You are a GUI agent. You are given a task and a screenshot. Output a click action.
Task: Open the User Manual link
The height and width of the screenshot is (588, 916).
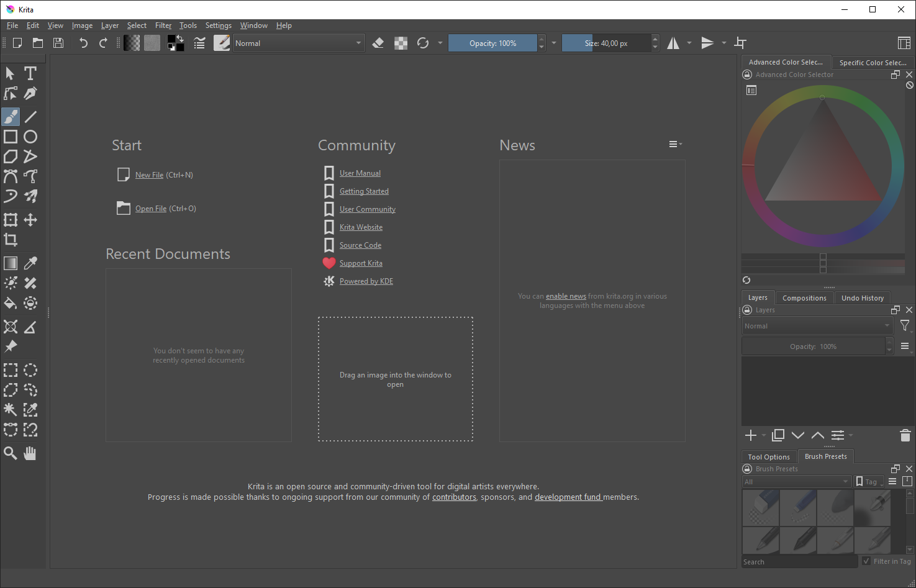(x=360, y=173)
